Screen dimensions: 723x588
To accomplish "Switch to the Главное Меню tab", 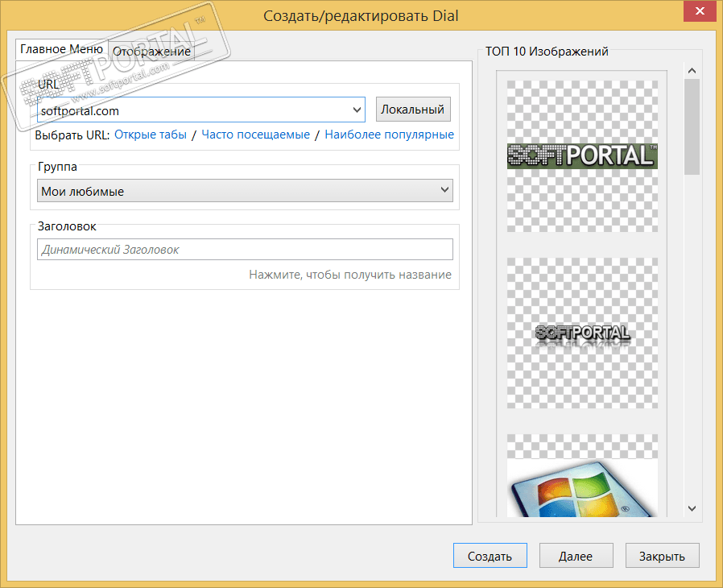I will [x=62, y=49].
